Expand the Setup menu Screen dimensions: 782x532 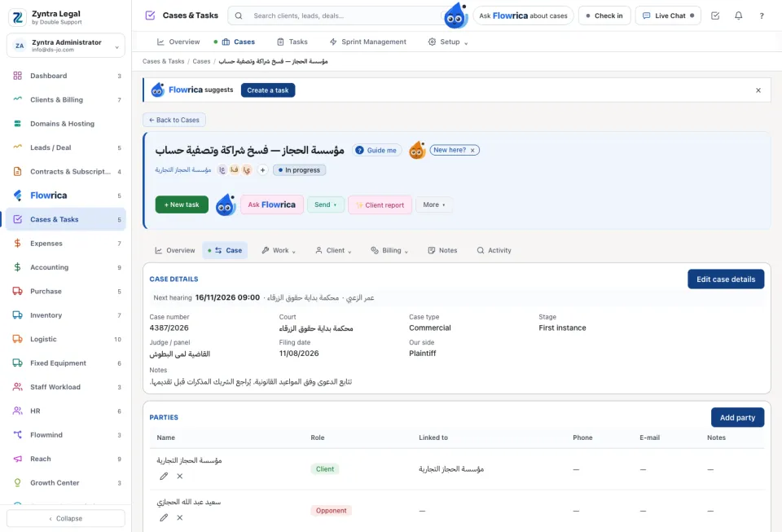(x=448, y=42)
